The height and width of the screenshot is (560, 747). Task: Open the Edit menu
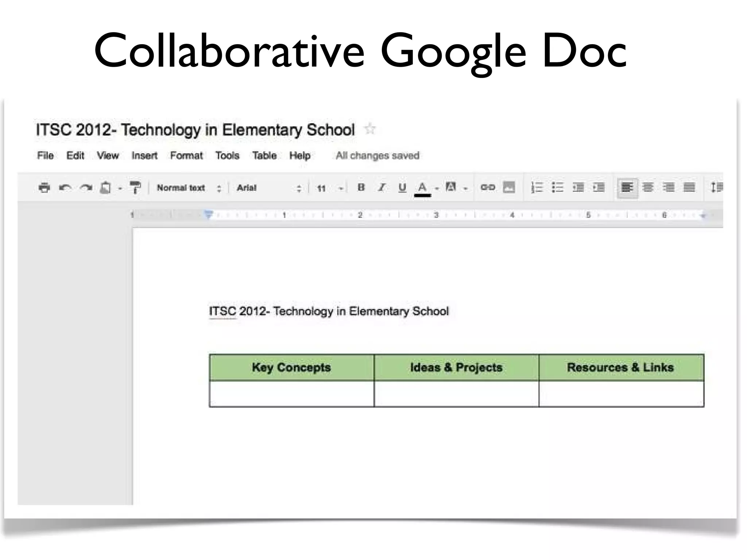(75, 156)
